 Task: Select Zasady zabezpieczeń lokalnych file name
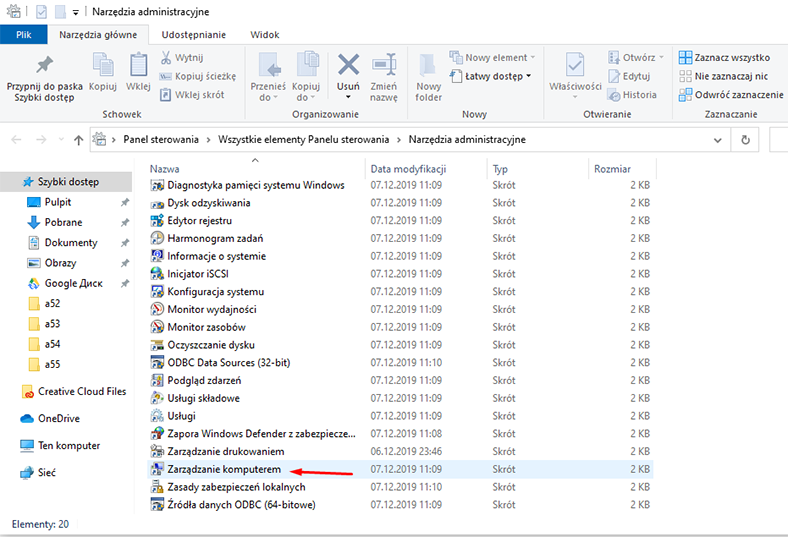pyautogui.click(x=236, y=487)
